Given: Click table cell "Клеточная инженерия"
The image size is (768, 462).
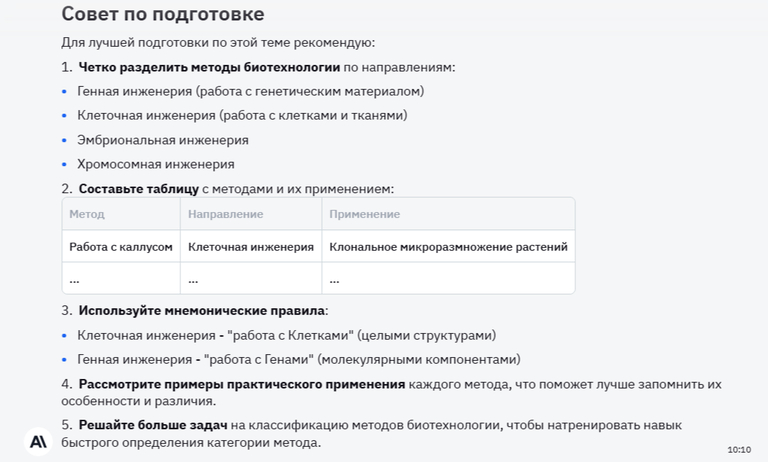Looking at the screenshot, I should pos(251,246).
